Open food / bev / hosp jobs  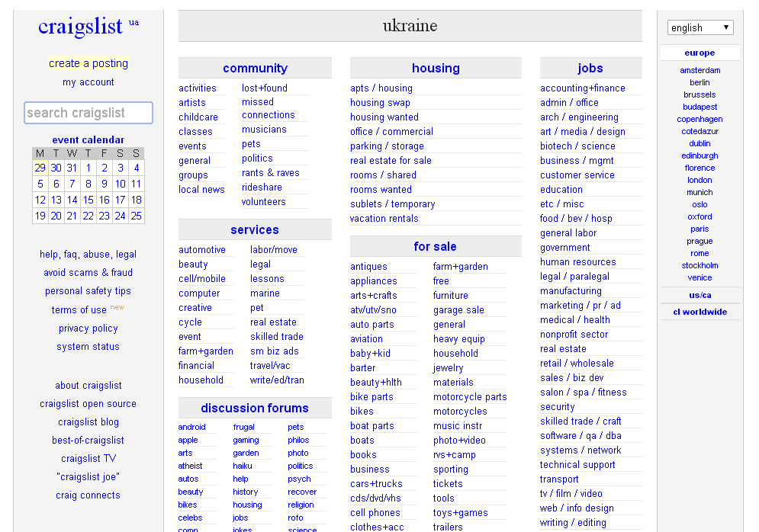point(576,219)
